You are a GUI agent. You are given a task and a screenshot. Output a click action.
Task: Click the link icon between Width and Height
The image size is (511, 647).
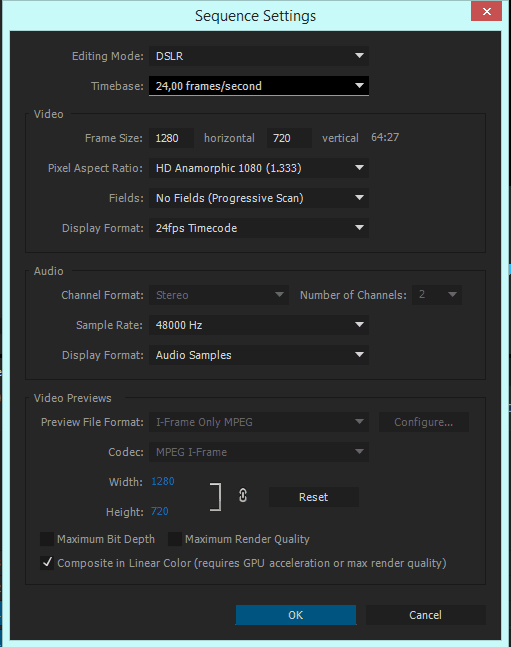[x=243, y=495]
